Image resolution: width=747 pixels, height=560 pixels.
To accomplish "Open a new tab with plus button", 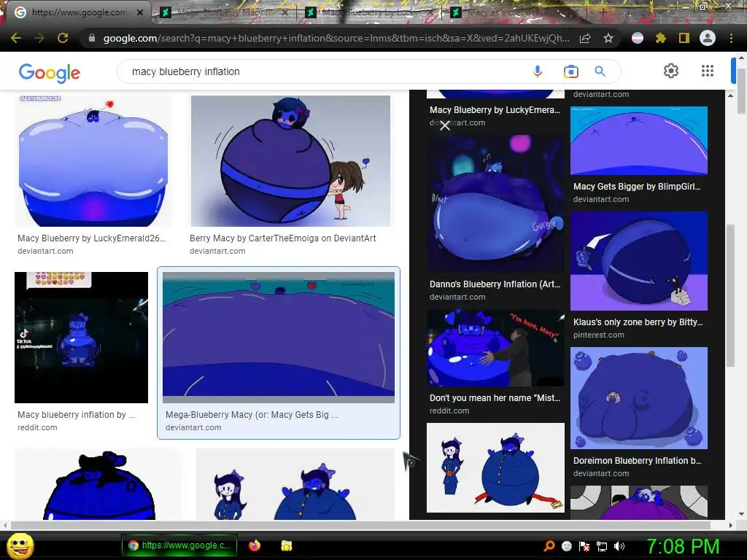I will coord(603,12).
